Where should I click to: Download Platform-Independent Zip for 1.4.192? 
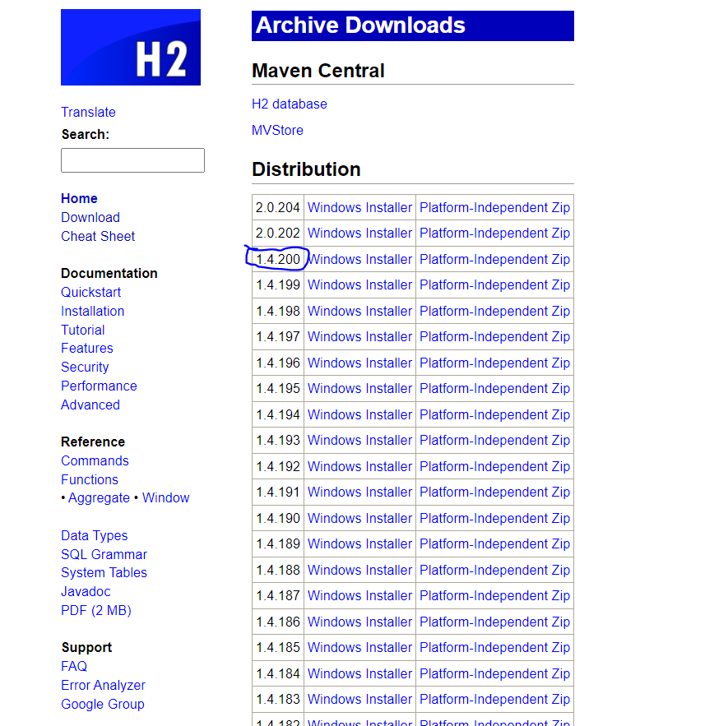(x=495, y=466)
